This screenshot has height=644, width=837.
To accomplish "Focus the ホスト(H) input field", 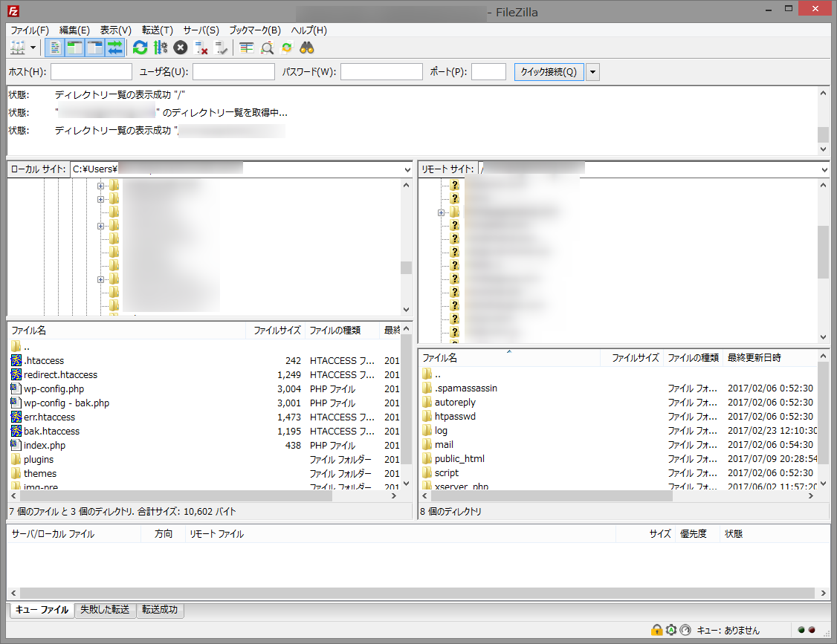I will pos(91,71).
